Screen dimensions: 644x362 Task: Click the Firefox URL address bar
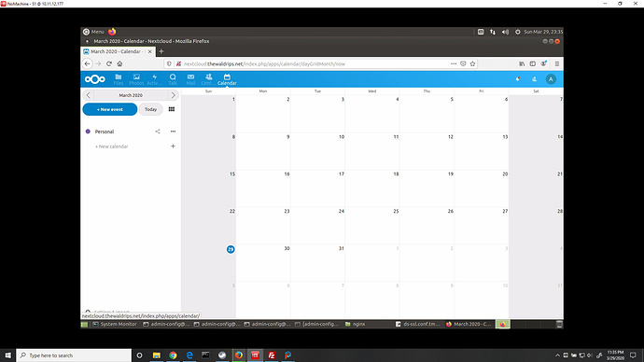click(315, 63)
